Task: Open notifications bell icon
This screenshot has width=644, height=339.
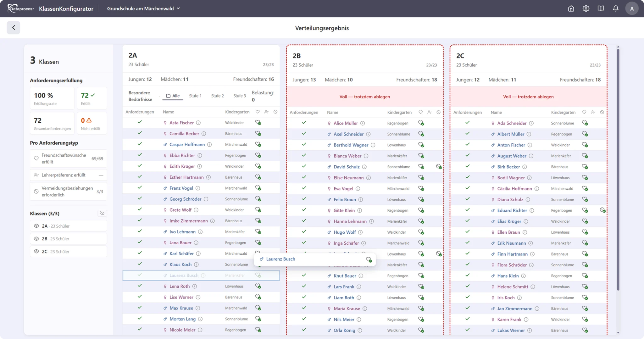Action: coord(615,8)
